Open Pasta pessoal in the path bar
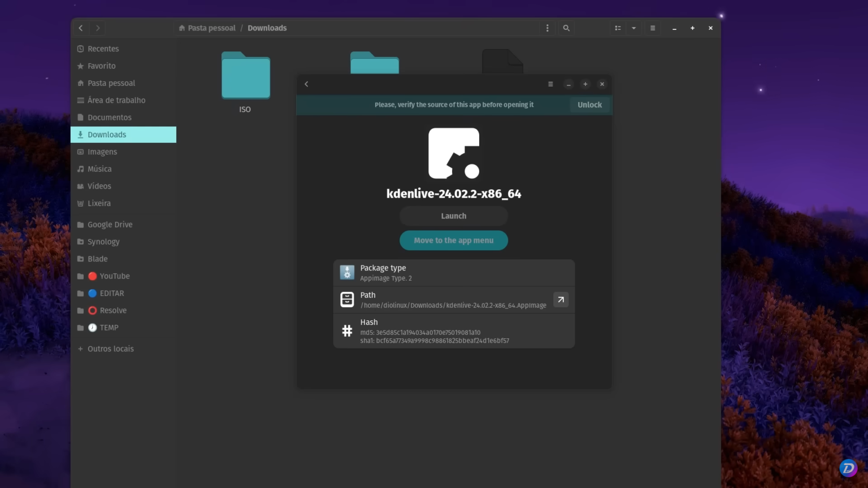868x488 pixels. [211, 28]
